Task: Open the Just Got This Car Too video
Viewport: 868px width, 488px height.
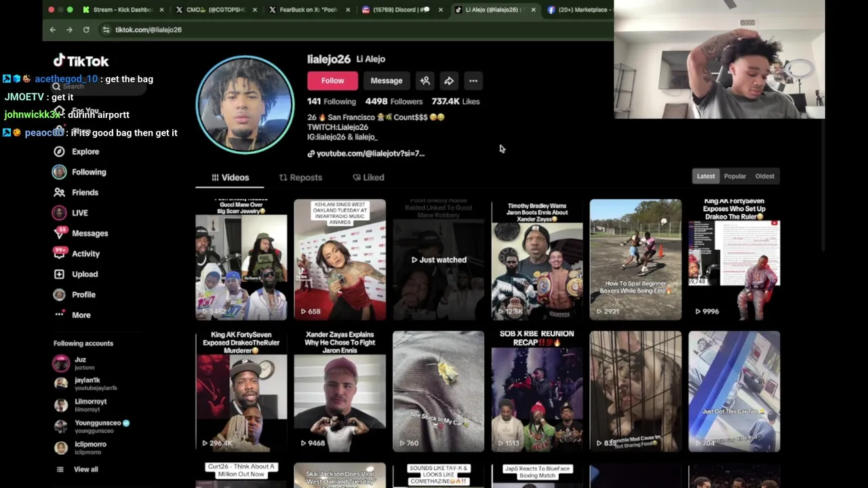Action: (x=734, y=391)
